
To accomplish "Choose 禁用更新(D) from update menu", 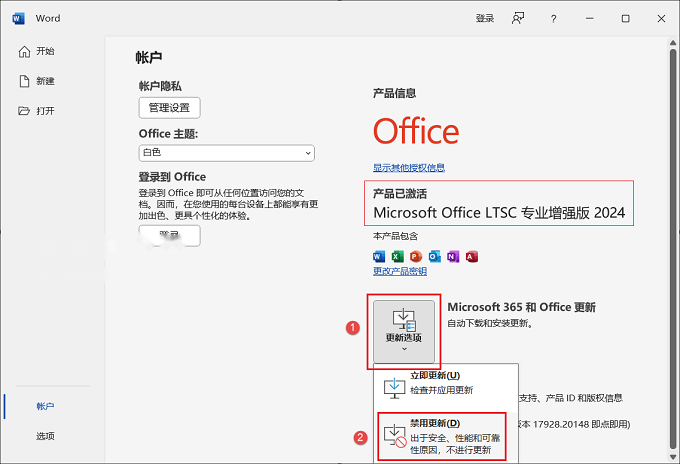I will point(442,437).
